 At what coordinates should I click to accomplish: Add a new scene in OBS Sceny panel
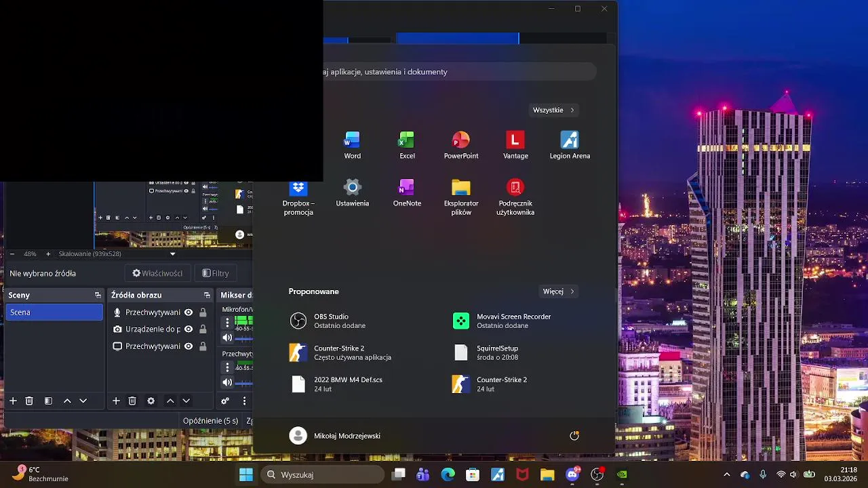click(13, 401)
